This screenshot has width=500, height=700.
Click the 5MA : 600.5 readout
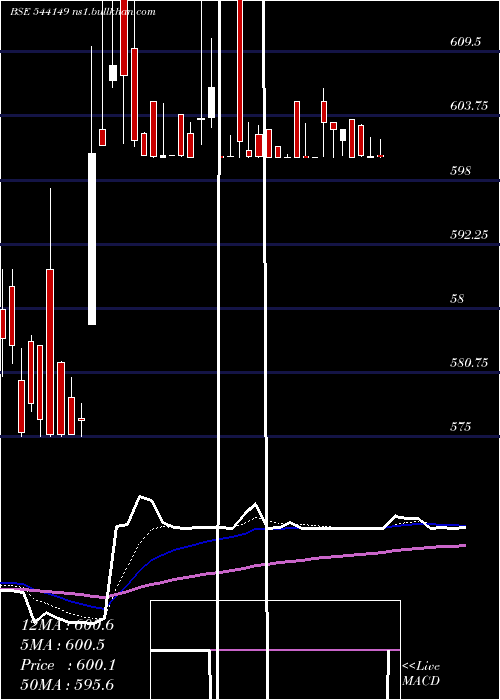(63, 645)
